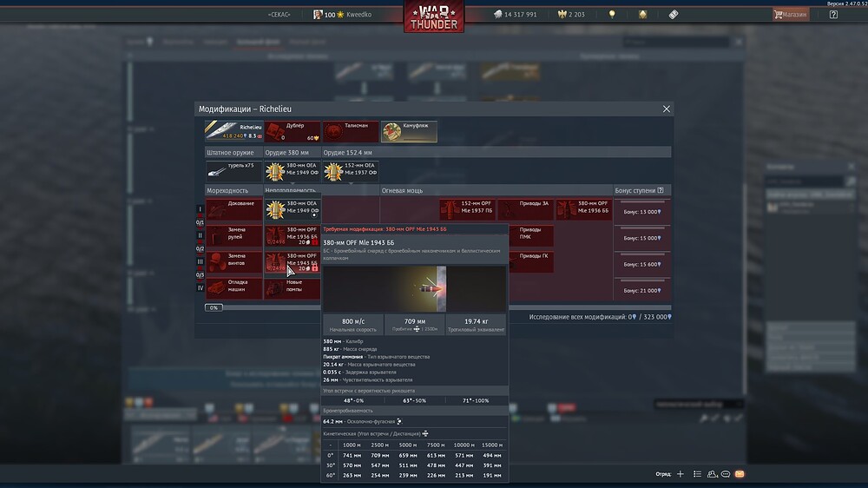868x488 pixels.
Task: Select the Замена рулей modification
Action: (233, 235)
